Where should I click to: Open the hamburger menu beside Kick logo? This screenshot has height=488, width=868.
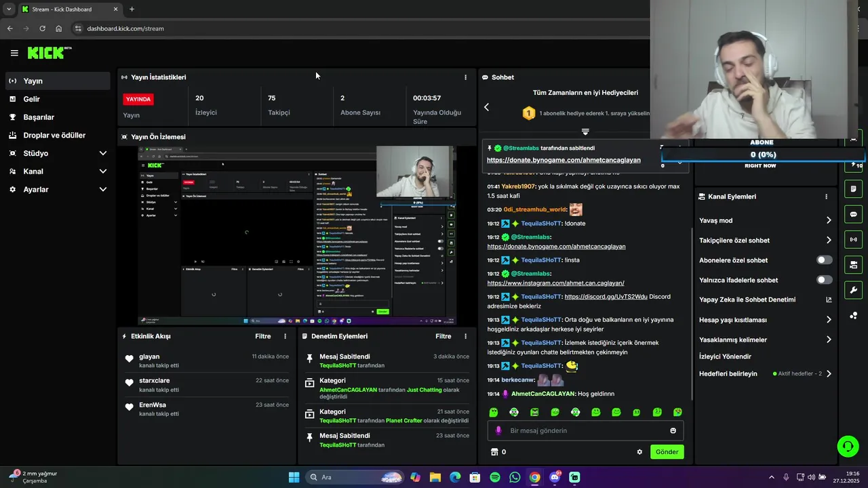pos(14,53)
